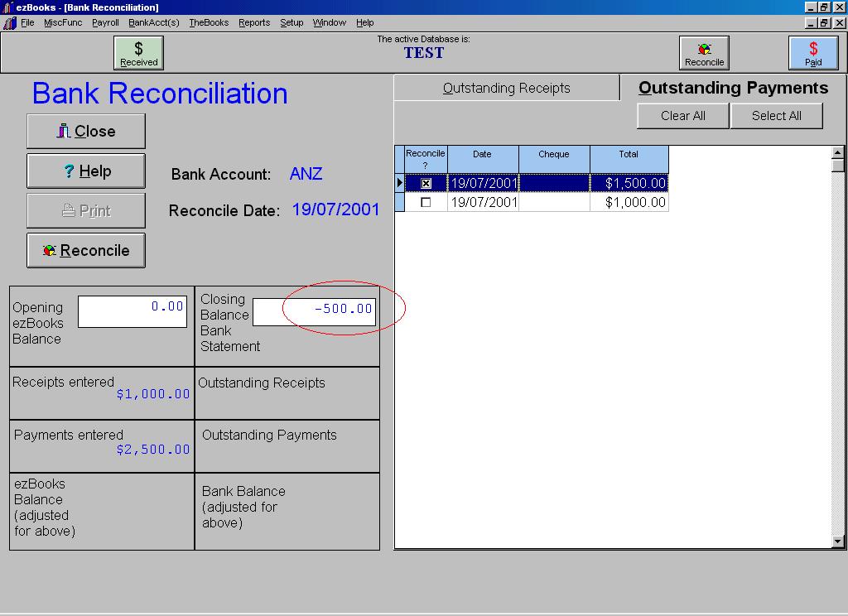Click the row selector arrow of the first payment
This screenshot has width=848, height=616.
pyautogui.click(x=400, y=183)
